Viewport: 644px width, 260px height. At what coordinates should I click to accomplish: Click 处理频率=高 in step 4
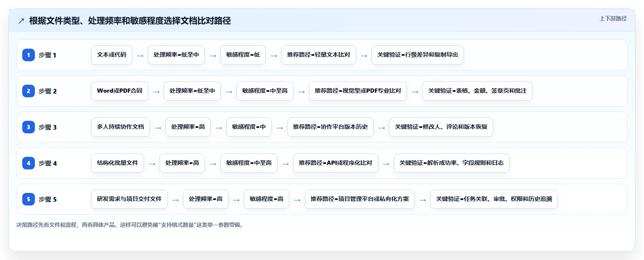[x=182, y=163]
